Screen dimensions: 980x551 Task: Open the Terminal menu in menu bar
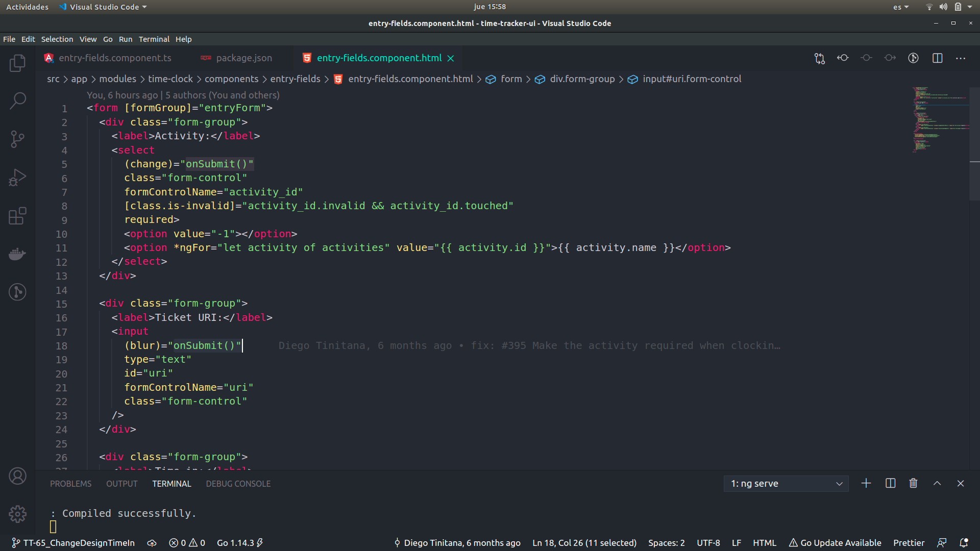[154, 39]
